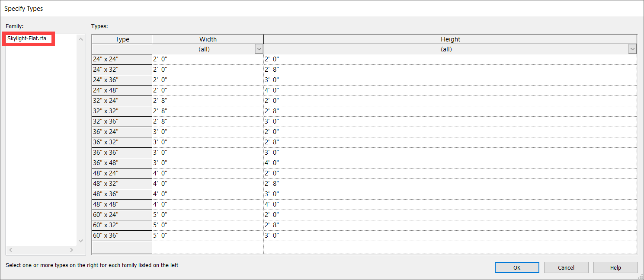Click the OK button

click(516, 267)
